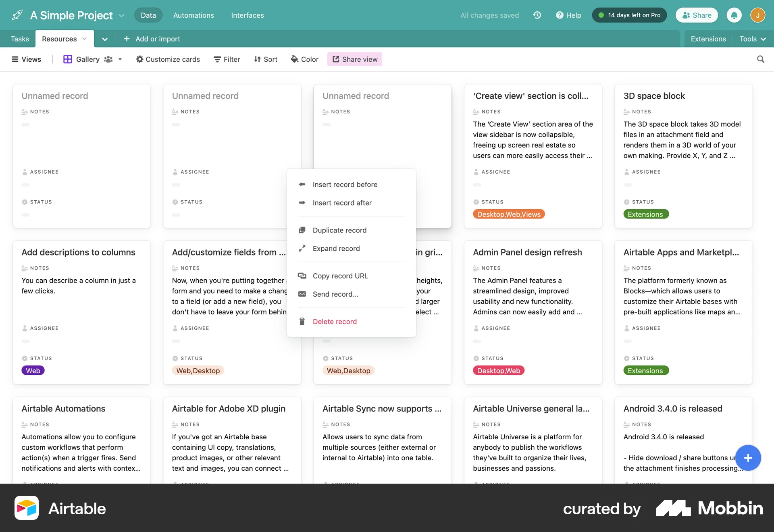774x532 pixels.
Task: Expand the A Simple Project dropdown
Action: (x=121, y=15)
